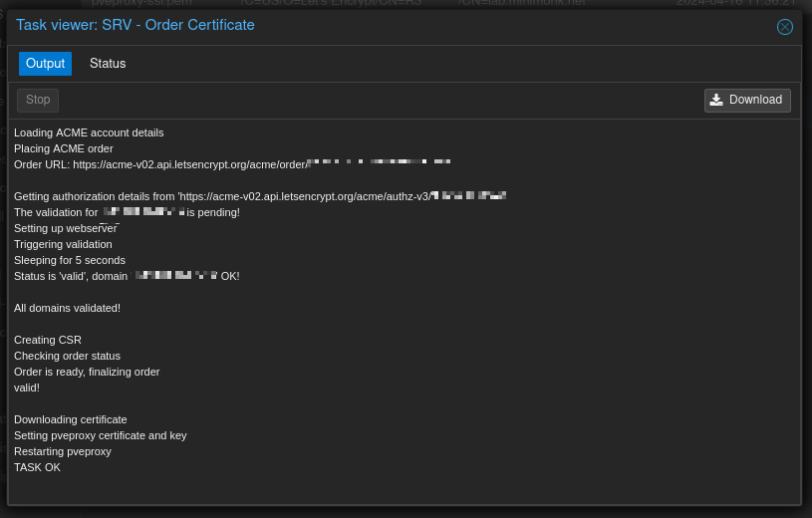Click the "Status is 'valid'" line
Image resolution: width=812 pixels, height=518 pixels.
coord(127,276)
